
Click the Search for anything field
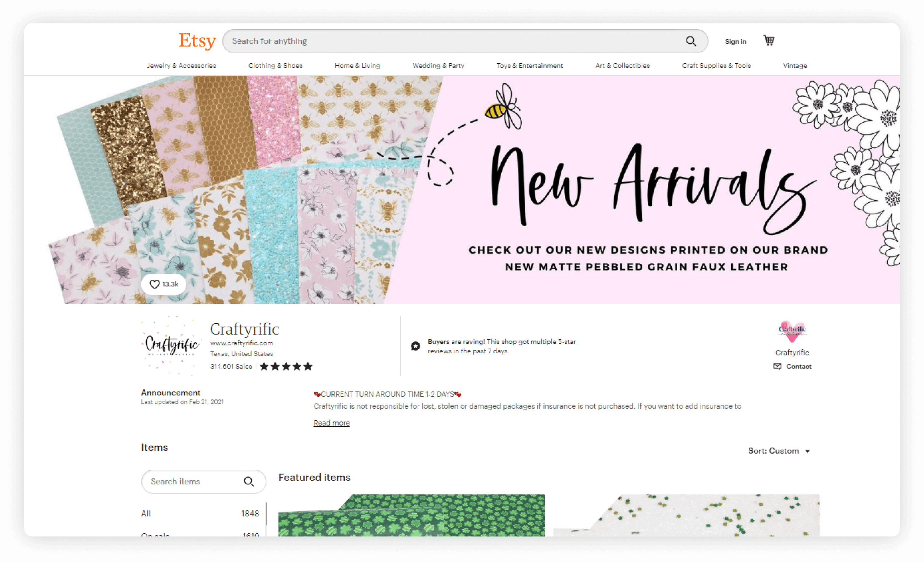point(465,41)
